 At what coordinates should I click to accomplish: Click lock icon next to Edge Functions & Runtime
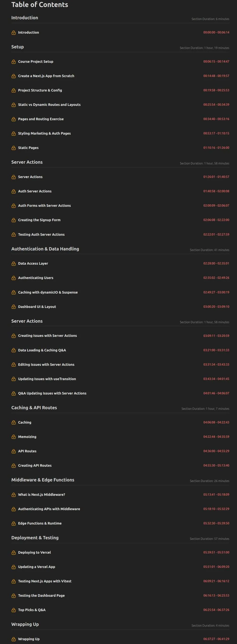pos(14,524)
